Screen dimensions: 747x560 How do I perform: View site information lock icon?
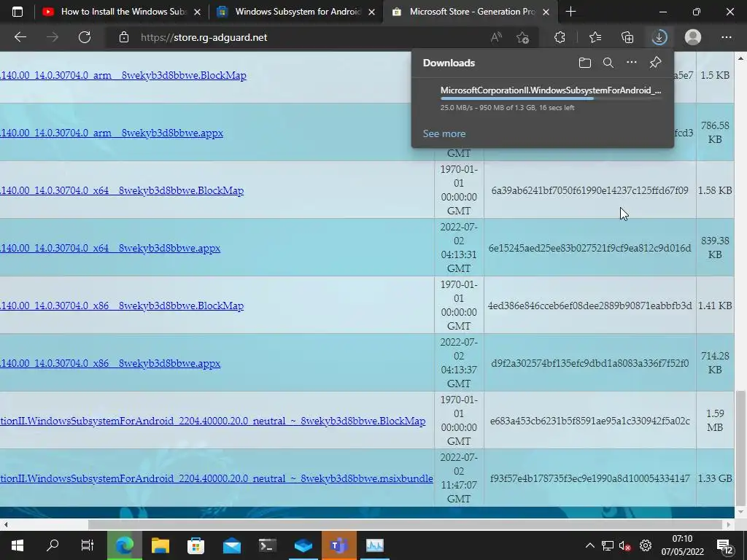[x=124, y=37]
